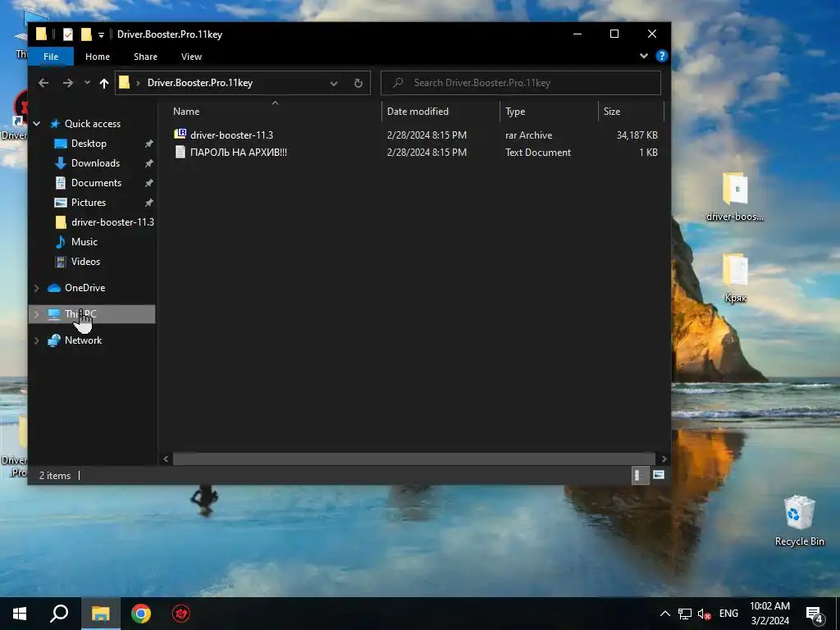Select the ПАРОЛЬ НА АРХИВ!!! text file

pyautogui.click(x=239, y=152)
